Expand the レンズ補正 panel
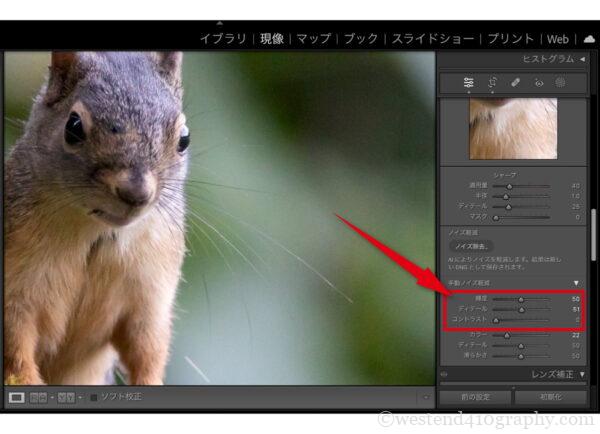Screen dimensions: 600x434 point(583,374)
